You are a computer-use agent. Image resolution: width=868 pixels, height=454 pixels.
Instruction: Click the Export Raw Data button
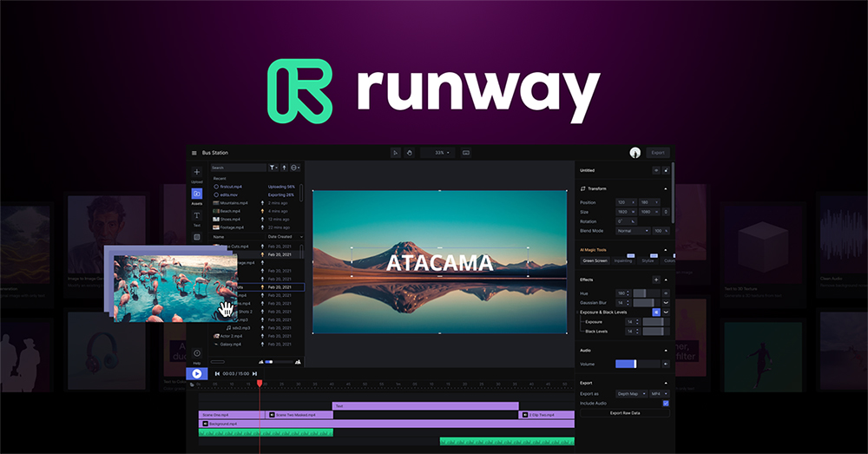tap(624, 413)
